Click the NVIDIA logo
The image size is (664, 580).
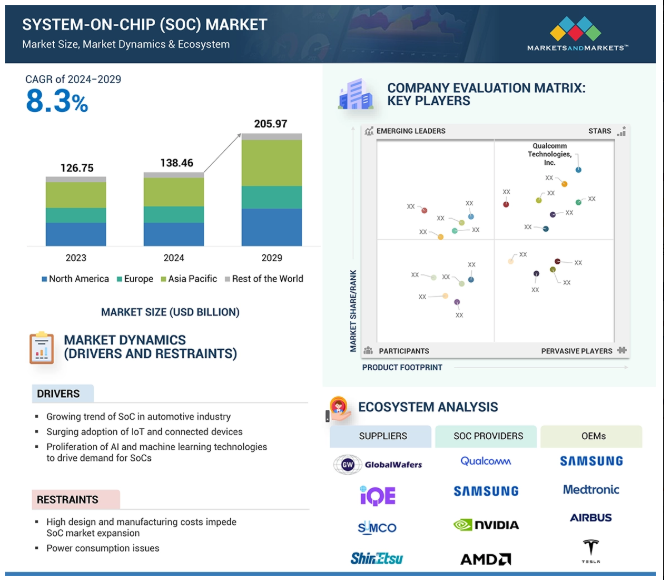pos(486,525)
